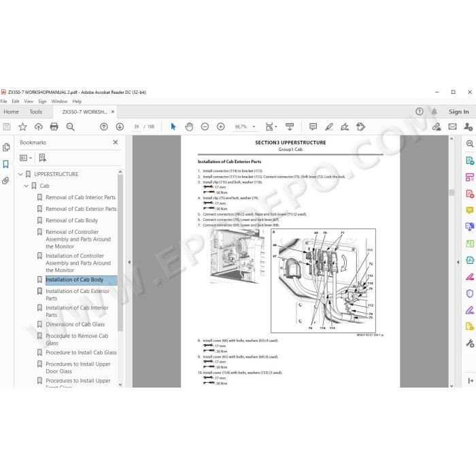Open help question mark icon
The width and height of the screenshot is (476, 476).
coord(420,112)
